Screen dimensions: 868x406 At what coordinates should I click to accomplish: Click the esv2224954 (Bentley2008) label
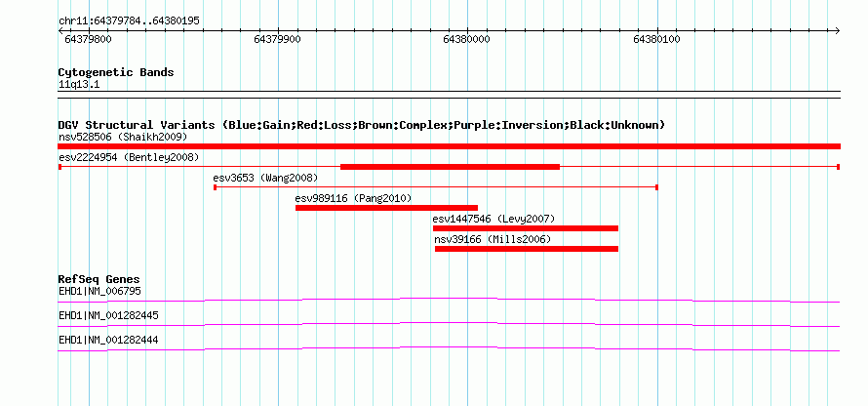[129, 157]
